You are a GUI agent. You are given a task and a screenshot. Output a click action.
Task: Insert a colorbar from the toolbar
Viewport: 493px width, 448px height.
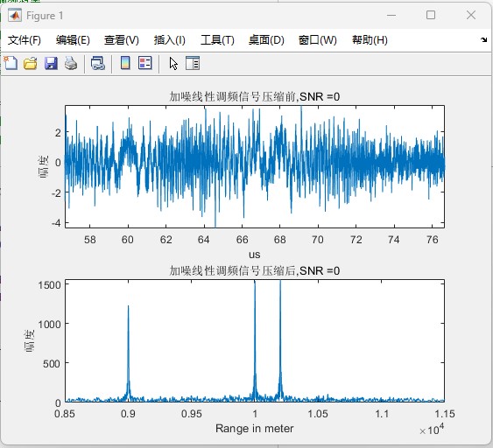[x=125, y=63]
